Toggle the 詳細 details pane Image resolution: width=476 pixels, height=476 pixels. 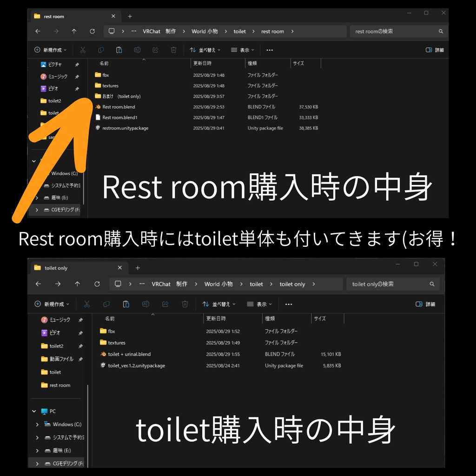(434, 50)
